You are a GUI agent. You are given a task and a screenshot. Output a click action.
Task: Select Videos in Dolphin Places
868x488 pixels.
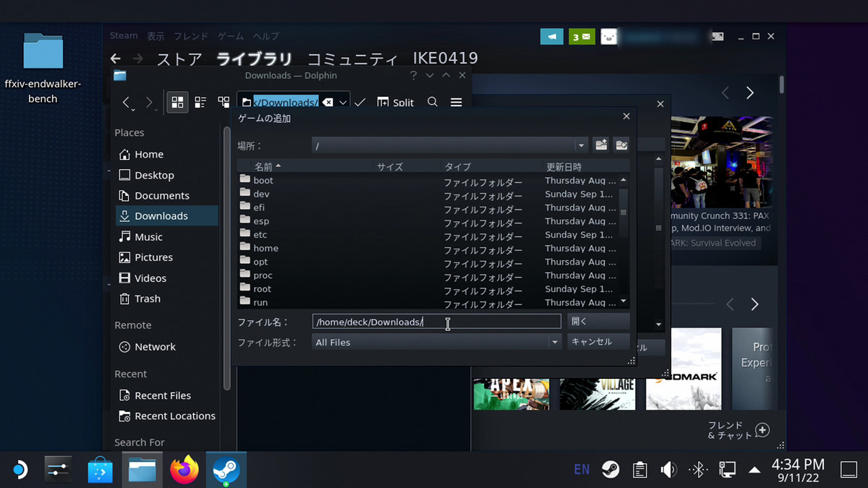point(166,278)
